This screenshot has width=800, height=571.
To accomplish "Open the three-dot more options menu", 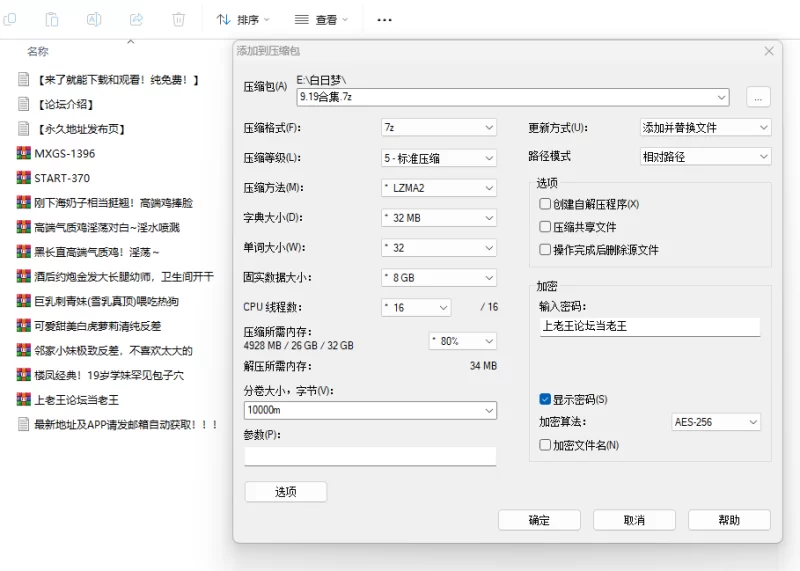I will (x=384, y=20).
